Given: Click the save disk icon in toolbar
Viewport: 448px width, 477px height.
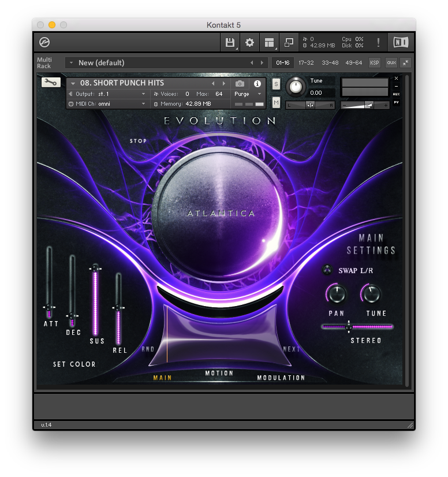Looking at the screenshot, I should [230, 42].
